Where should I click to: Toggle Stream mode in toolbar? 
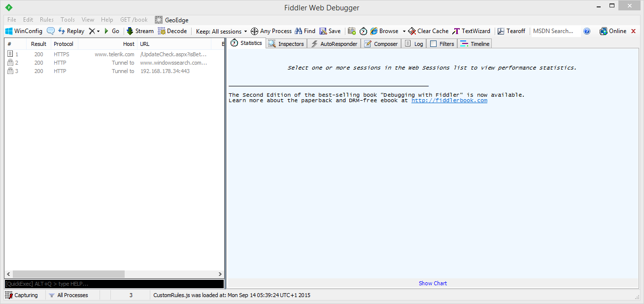(140, 31)
